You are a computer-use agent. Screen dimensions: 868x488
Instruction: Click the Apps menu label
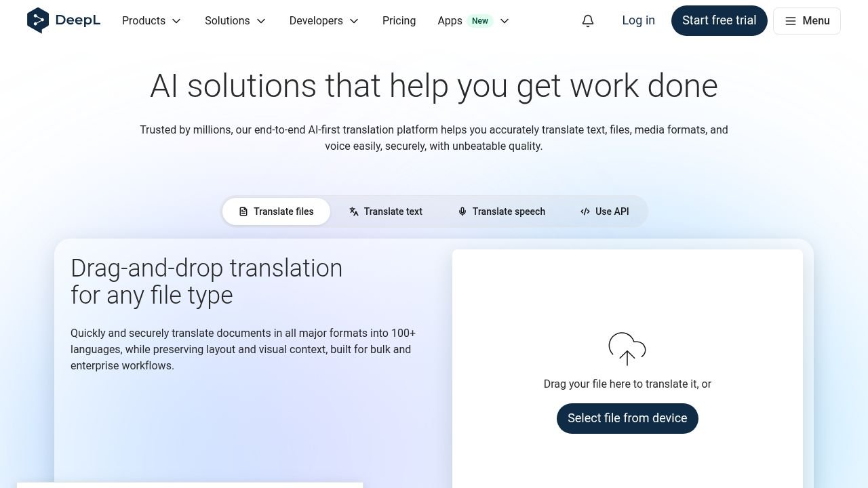(x=450, y=21)
